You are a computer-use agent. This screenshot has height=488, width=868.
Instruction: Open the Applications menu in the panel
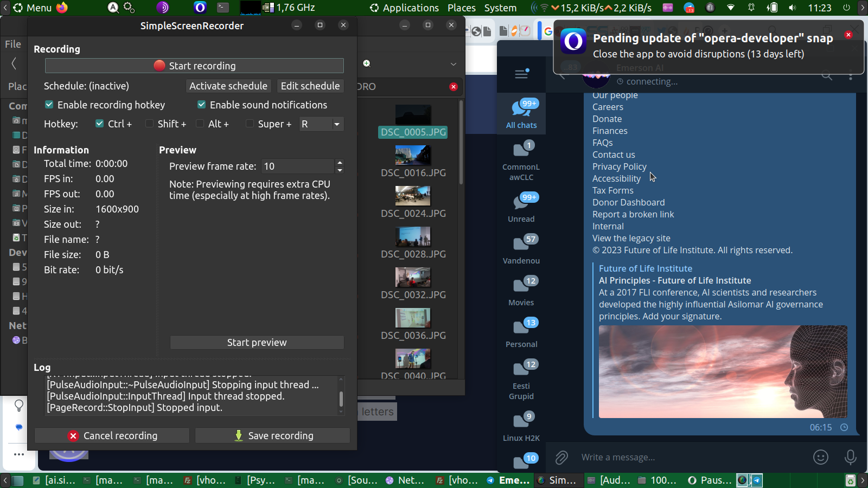click(x=404, y=8)
